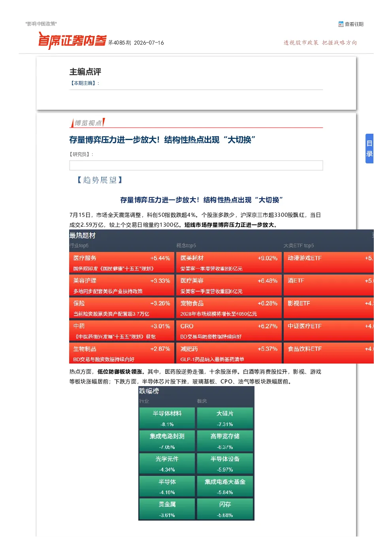
Task: Select the 中药 +3.01% tile
Action: tap(122, 331)
